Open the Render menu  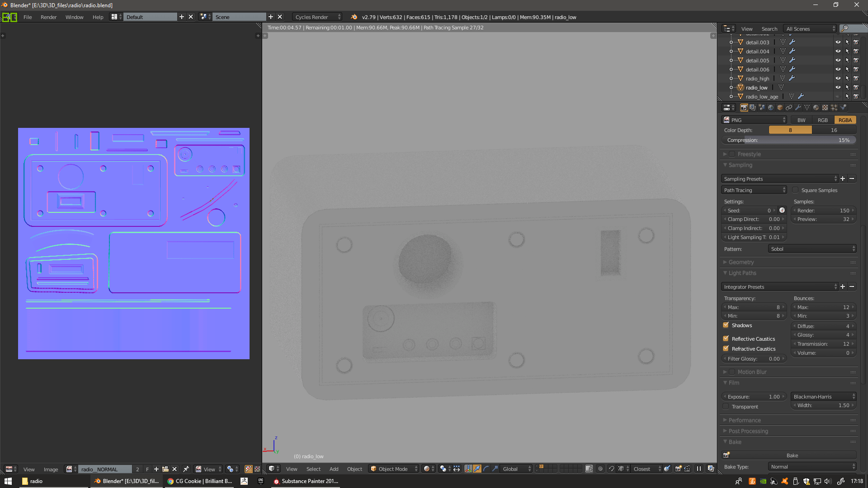[x=48, y=17]
